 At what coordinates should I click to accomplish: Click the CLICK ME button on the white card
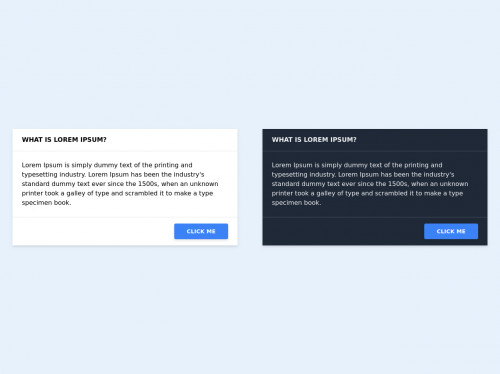point(201,231)
